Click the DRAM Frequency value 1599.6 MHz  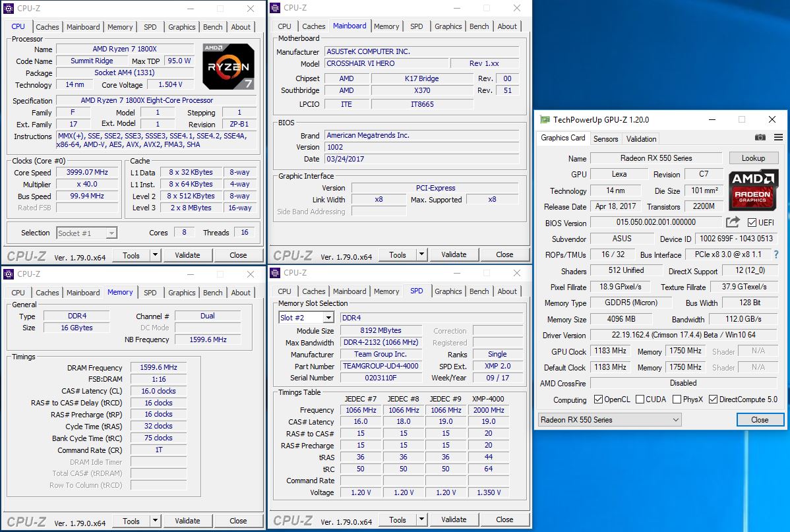[158, 368]
